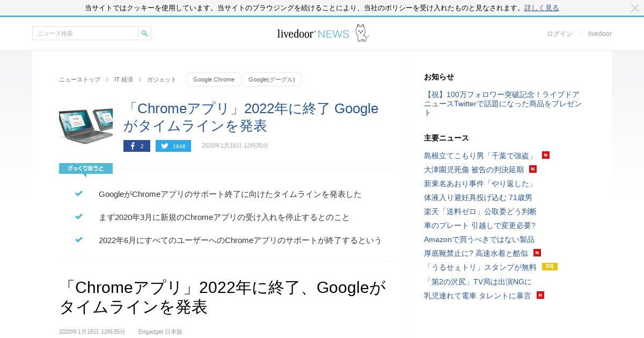
Task: Open 楽天「送料ゼロ」公取委どう判断 news
Action: 480,211
